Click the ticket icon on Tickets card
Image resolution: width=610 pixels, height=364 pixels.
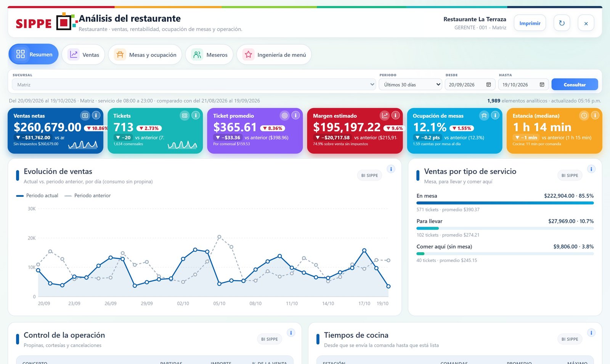[185, 115]
